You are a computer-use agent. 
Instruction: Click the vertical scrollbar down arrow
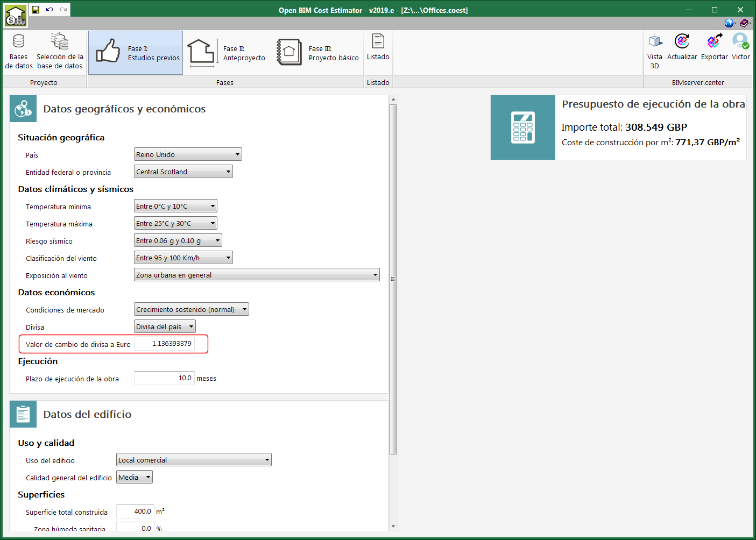[393, 527]
